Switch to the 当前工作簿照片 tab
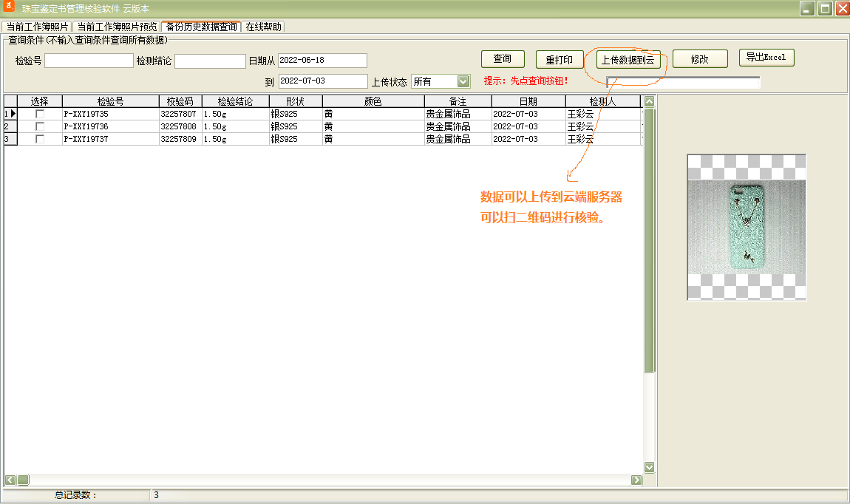The height and width of the screenshot is (504, 850). pos(37,27)
